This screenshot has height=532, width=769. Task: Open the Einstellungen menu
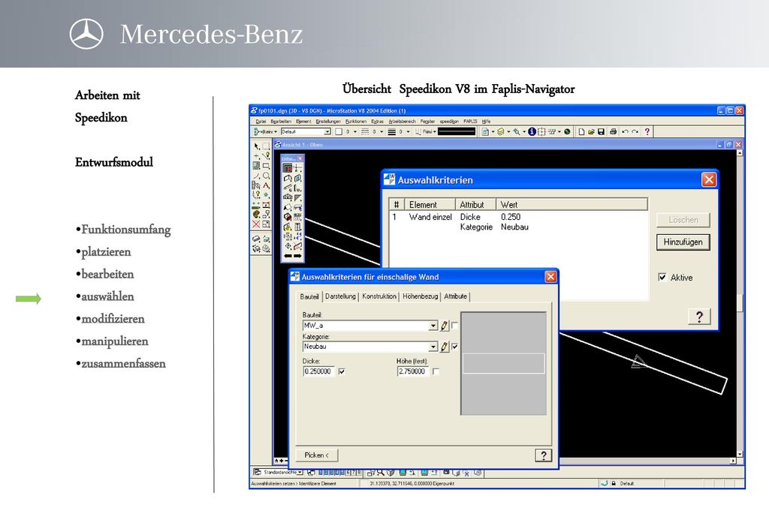click(x=328, y=121)
